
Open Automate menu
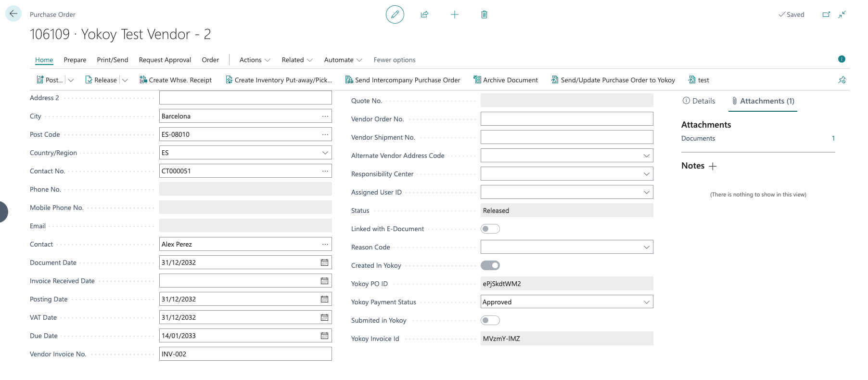343,60
